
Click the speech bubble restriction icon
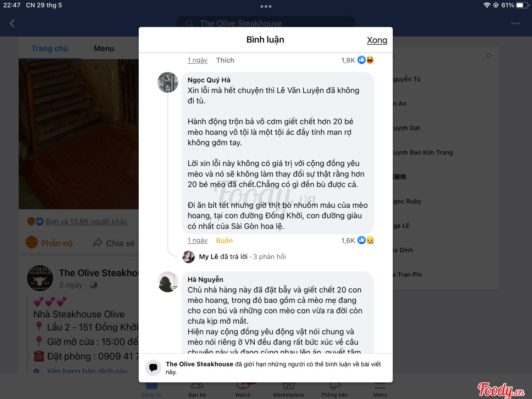pos(153,367)
